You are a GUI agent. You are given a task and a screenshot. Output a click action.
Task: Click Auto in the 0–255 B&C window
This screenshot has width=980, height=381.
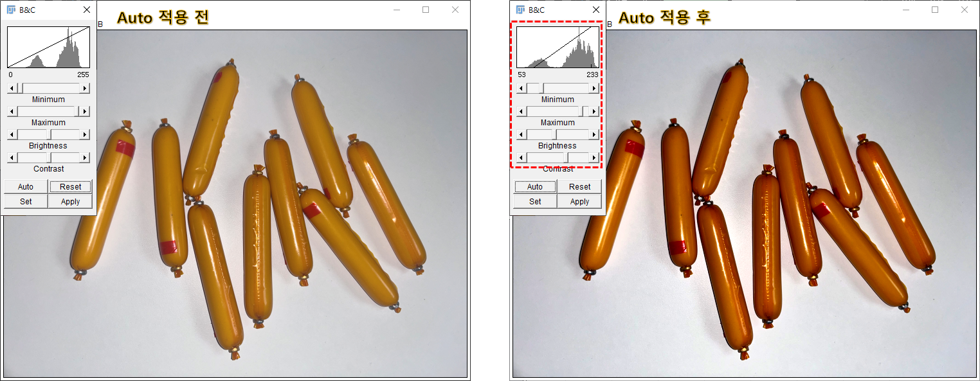[26, 187]
